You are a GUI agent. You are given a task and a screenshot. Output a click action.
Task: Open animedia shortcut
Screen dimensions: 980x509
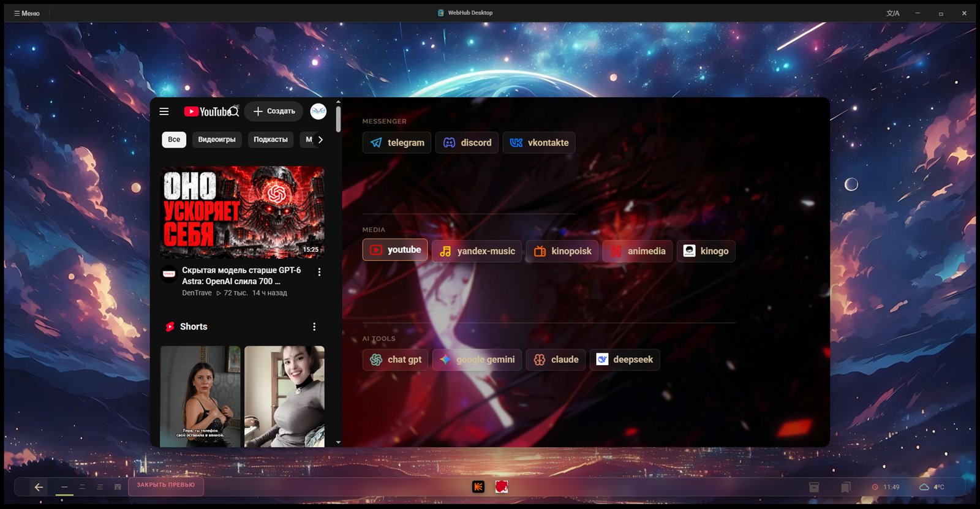[x=638, y=251]
